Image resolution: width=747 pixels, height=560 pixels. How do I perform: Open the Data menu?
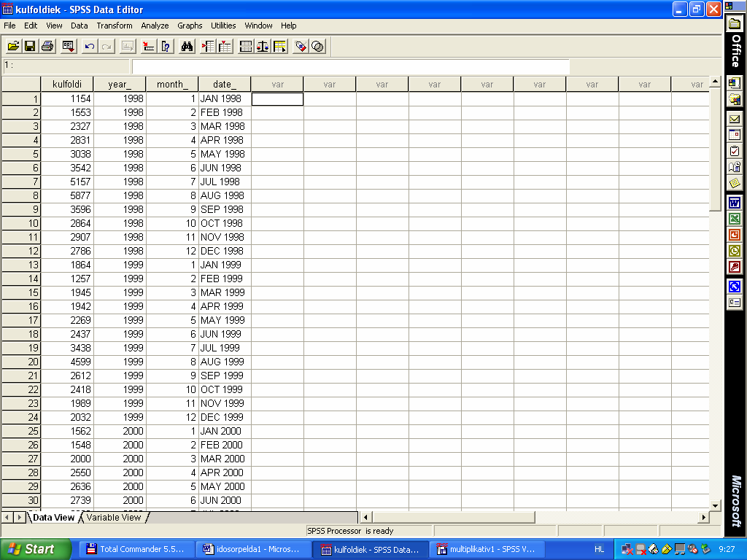click(x=79, y=26)
